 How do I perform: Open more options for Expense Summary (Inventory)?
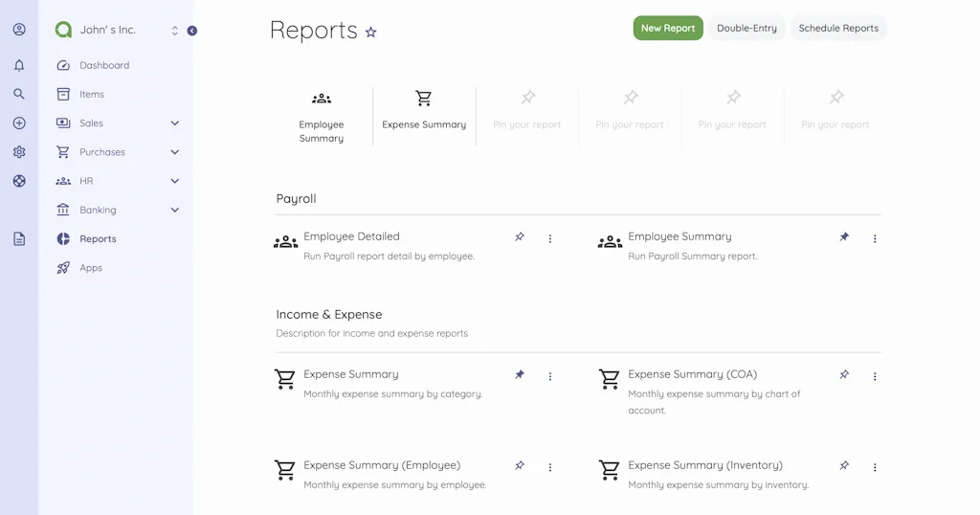point(875,468)
